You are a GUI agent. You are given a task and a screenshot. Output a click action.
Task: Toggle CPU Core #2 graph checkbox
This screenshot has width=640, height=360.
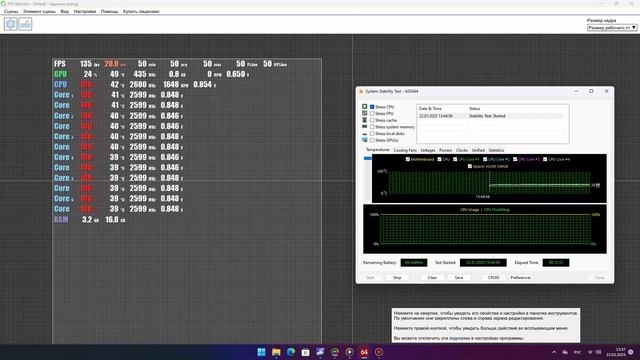tap(485, 159)
